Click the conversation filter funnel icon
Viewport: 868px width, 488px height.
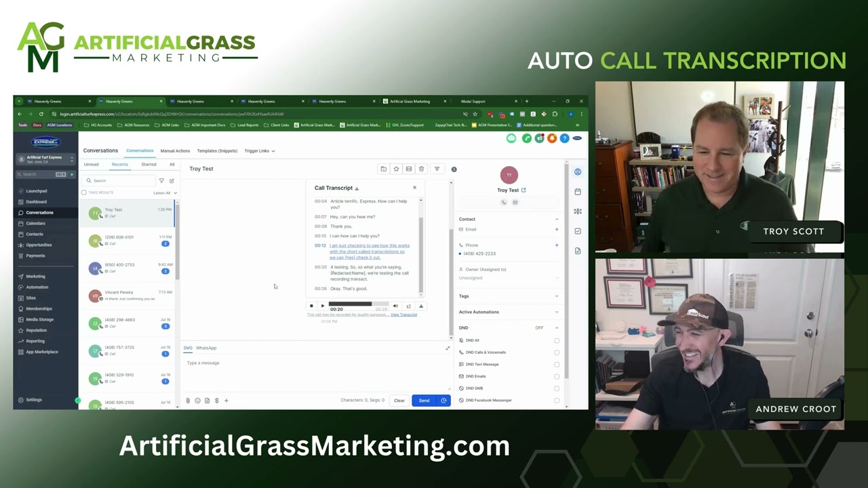pos(161,181)
